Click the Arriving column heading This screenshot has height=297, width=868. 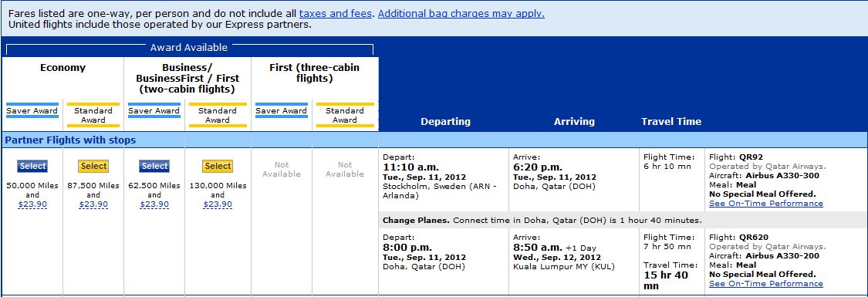click(574, 122)
